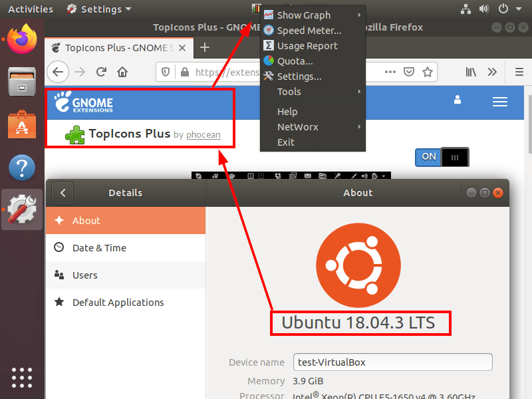
Task: Save the page to Pocket
Action: click(x=409, y=72)
